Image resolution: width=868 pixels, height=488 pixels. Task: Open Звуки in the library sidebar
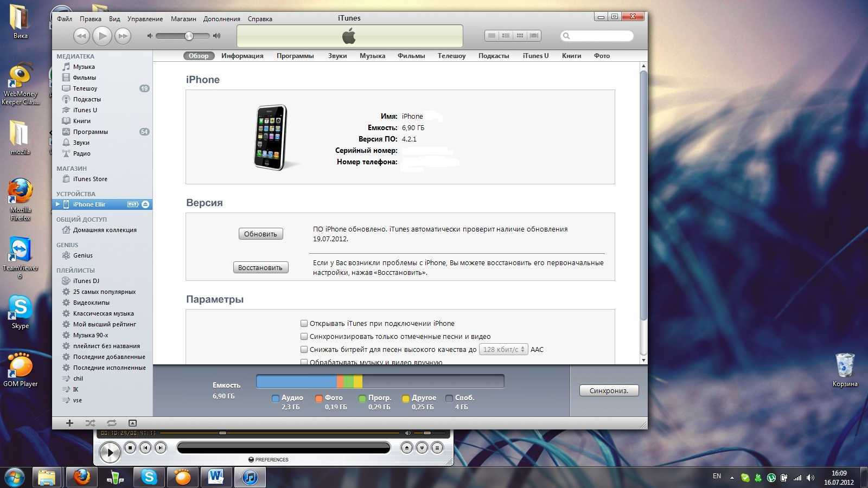click(x=81, y=143)
